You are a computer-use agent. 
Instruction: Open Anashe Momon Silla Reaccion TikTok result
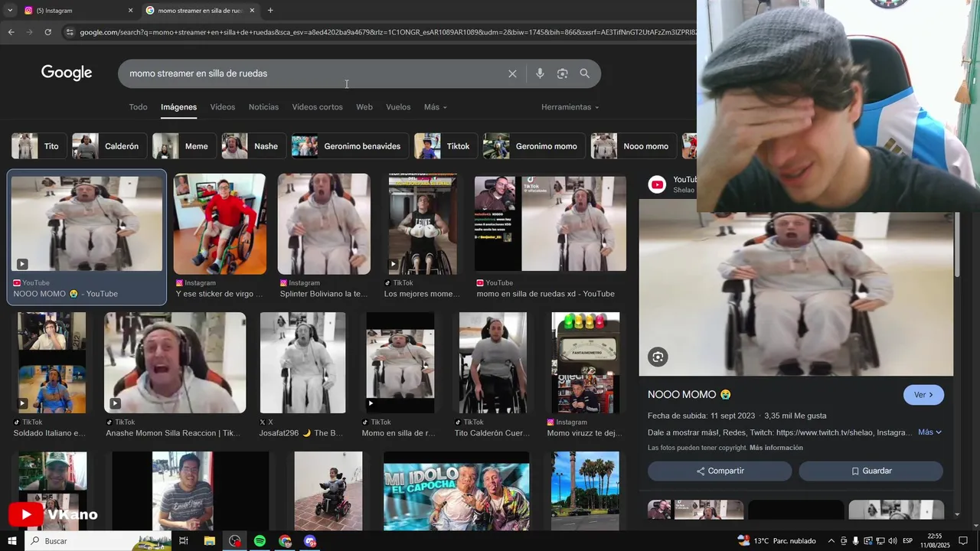coord(175,363)
